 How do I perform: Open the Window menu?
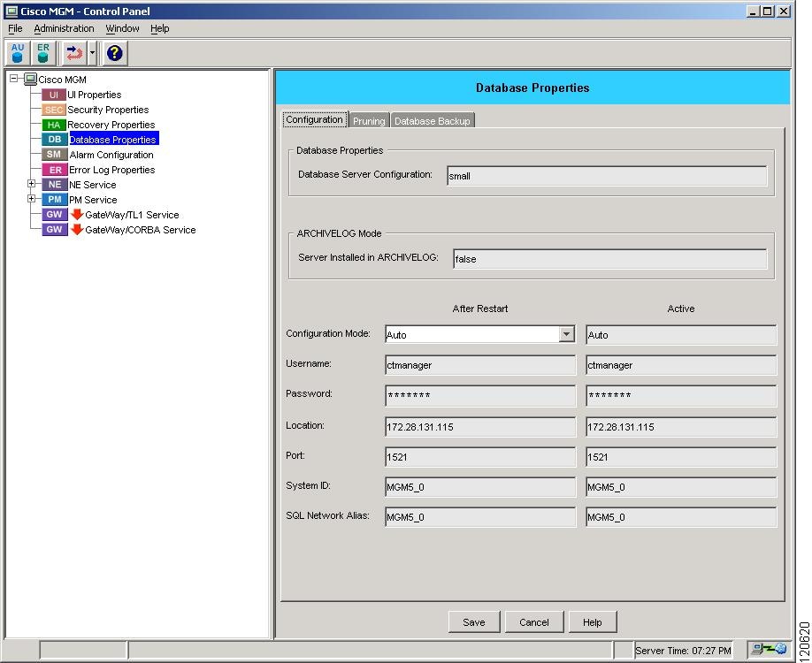122,28
